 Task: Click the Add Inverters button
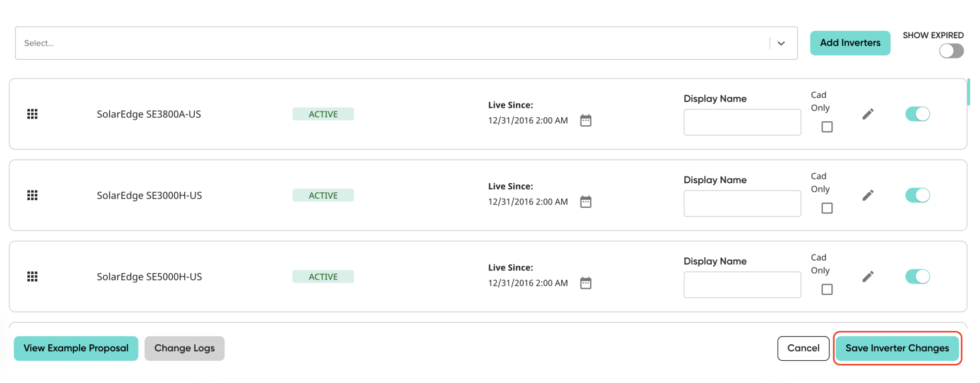[850, 43]
